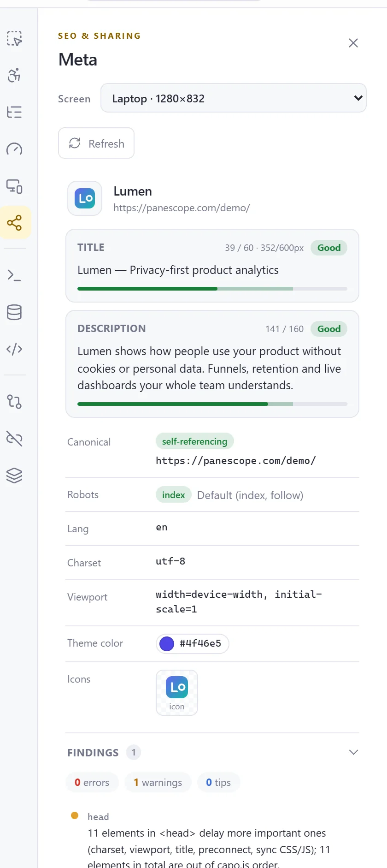Click the Lumen site favicon

click(85, 198)
